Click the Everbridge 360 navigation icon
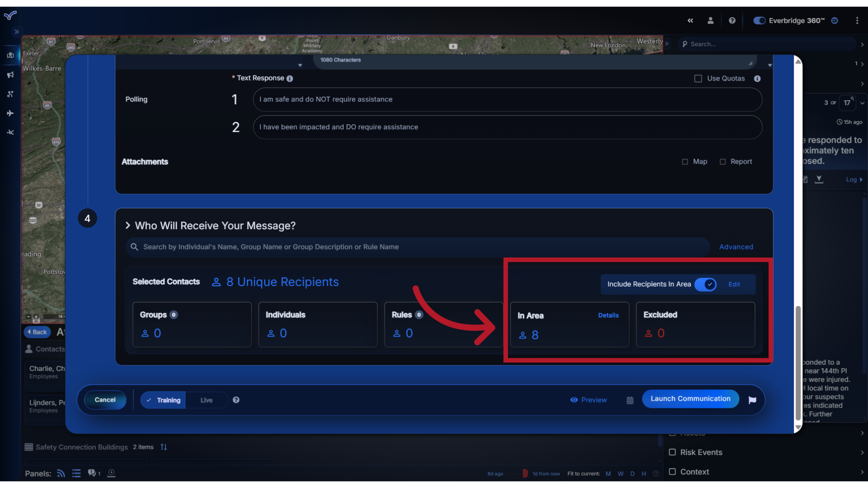 [835, 20]
